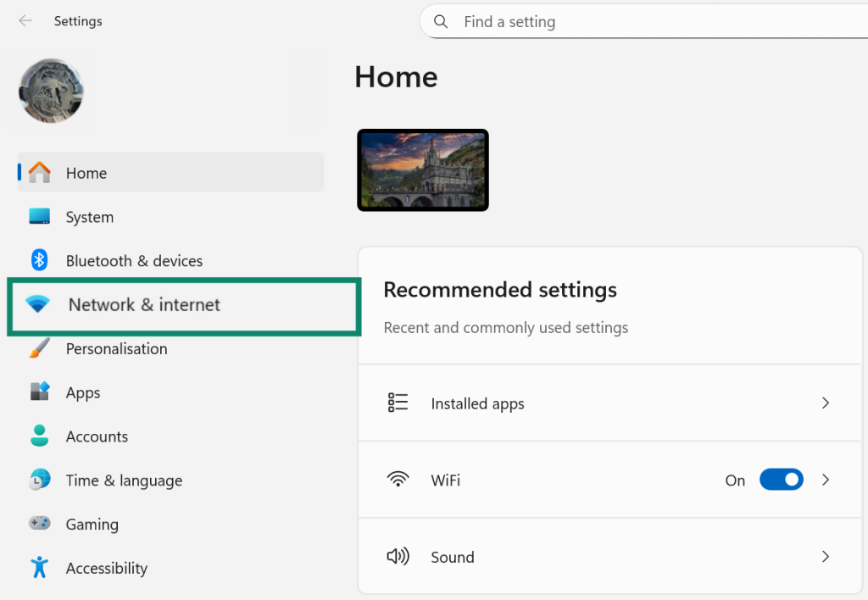Screen dimensions: 868x600
Task: Click the user profile picture
Action: click(51, 91)
